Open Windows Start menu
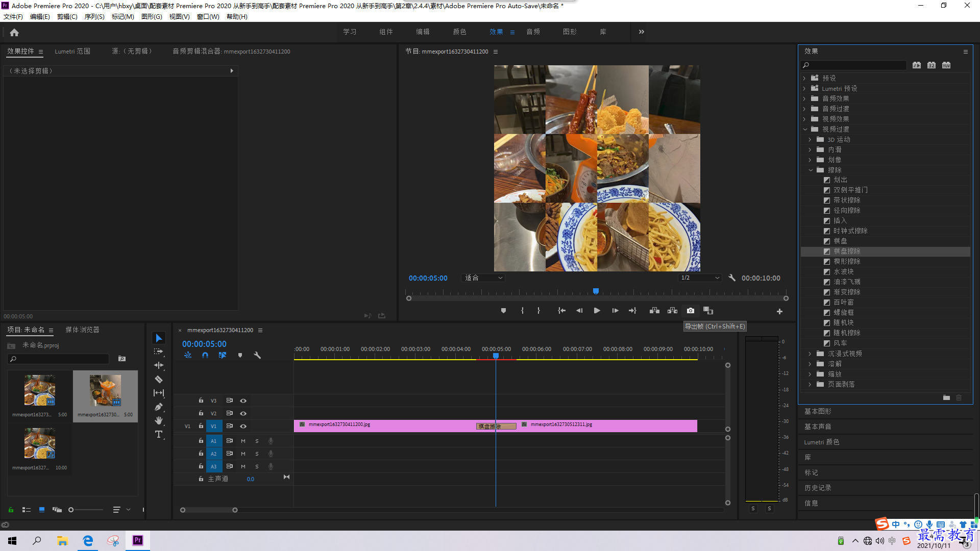The image size is (980, 551). pyautogui.click(x=12, y=541)
